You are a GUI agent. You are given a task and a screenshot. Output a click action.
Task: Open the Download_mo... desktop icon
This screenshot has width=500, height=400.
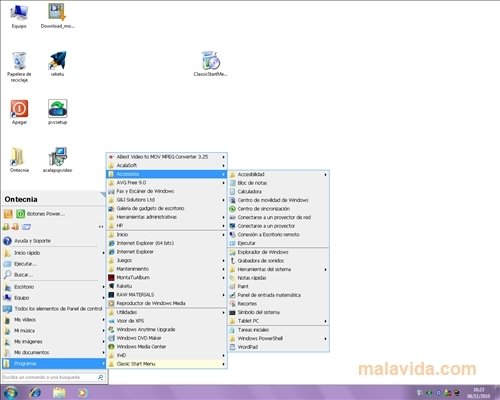[57, 16]
